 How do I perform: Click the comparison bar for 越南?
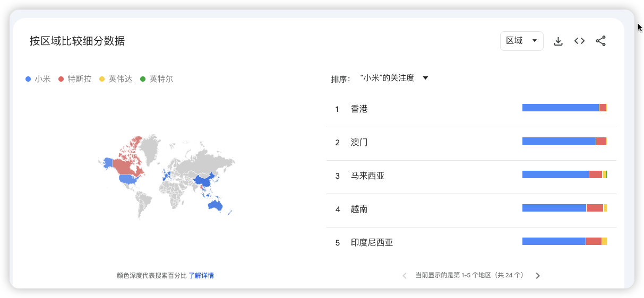pos(565,208)
